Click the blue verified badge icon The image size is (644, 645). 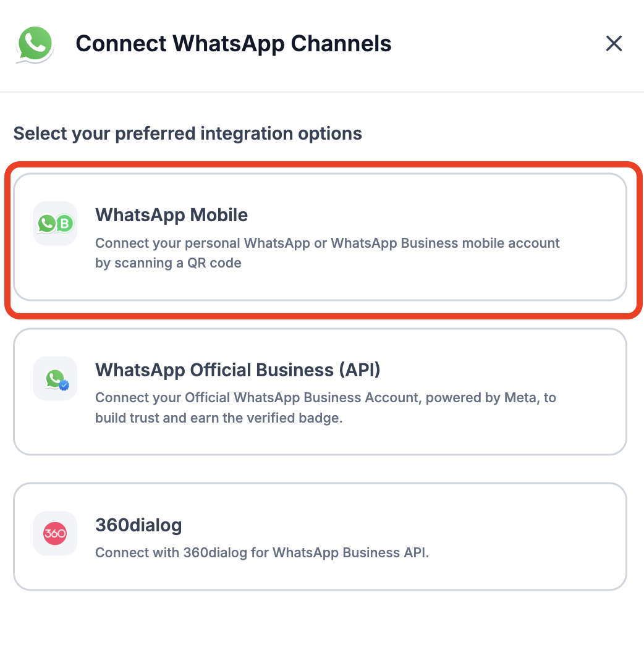64,385
